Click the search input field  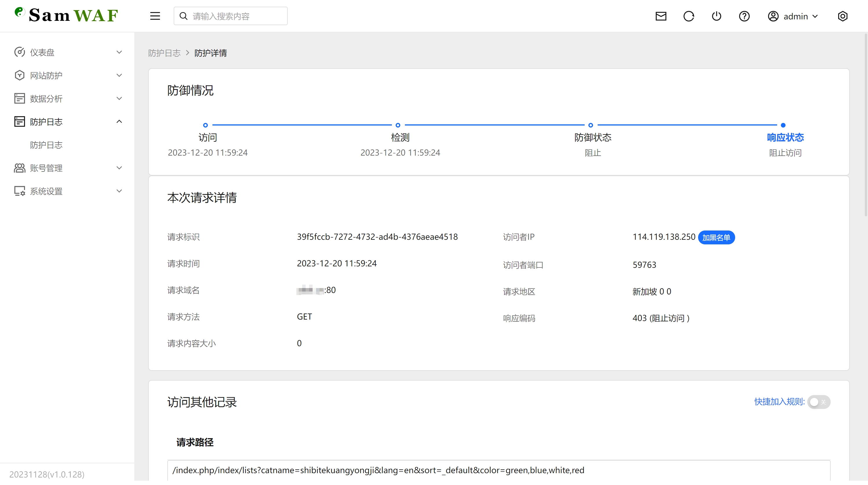230,16
